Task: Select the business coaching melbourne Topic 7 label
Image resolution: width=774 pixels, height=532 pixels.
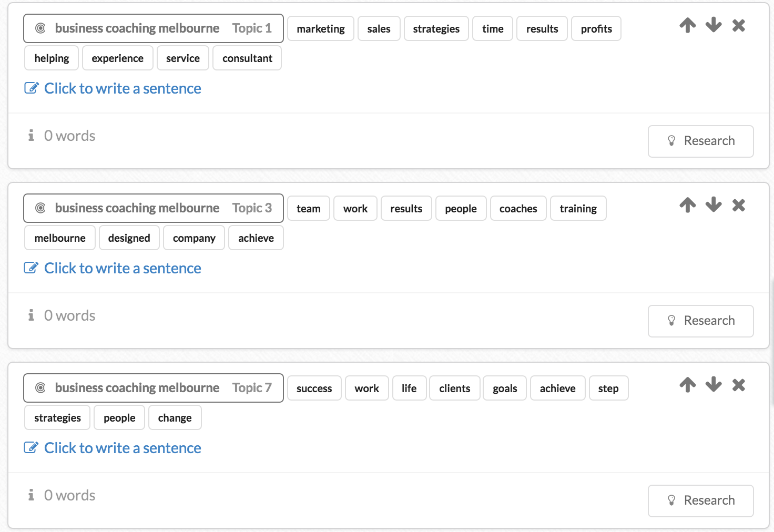Action: 154,388
